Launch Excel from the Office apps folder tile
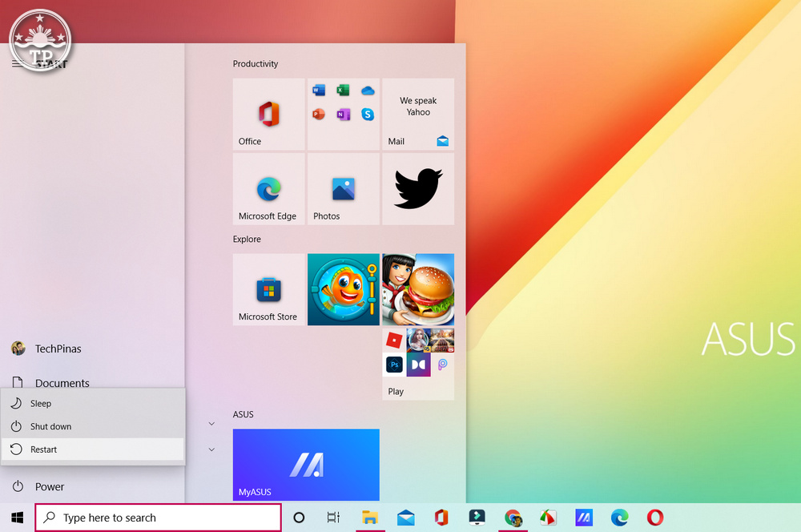This screenshot has width=801, height=532. pos(344,91)
